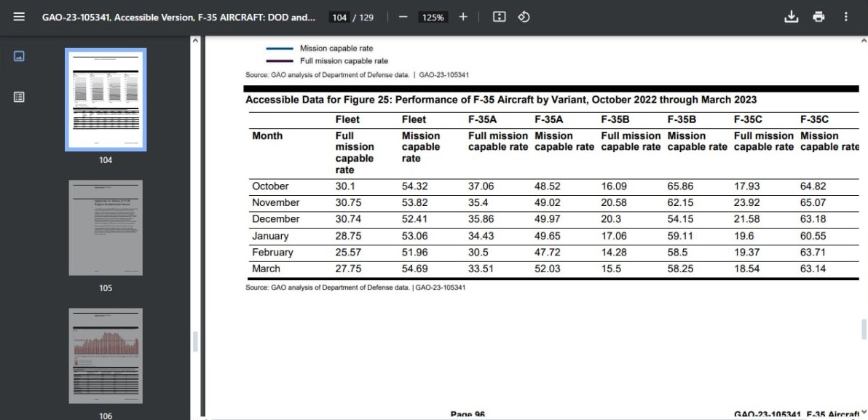Select the 'October' row label
This screenshot has width=868, height=420.
(x=270, y=186)
